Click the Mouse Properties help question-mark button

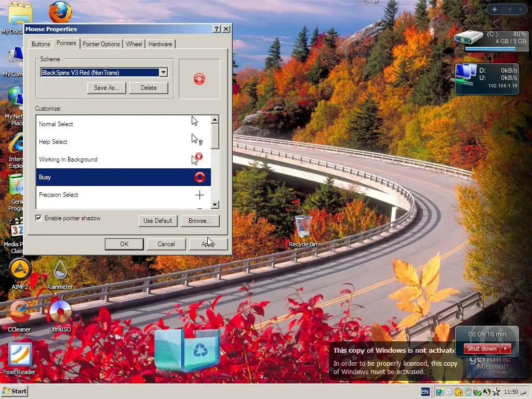point(217,29)
